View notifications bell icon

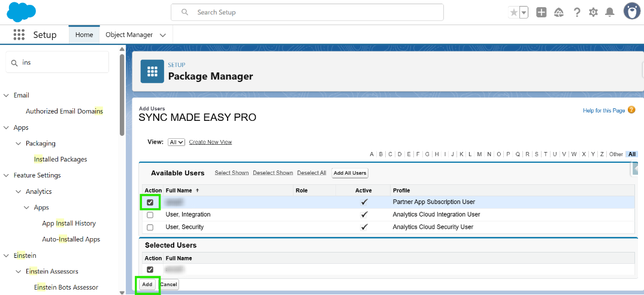click(610, 12)
